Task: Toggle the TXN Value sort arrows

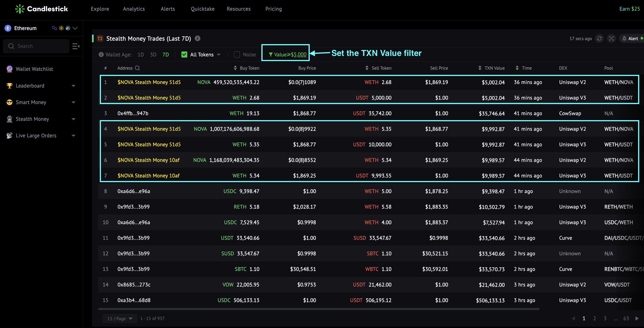Action: tap(480, 68)
